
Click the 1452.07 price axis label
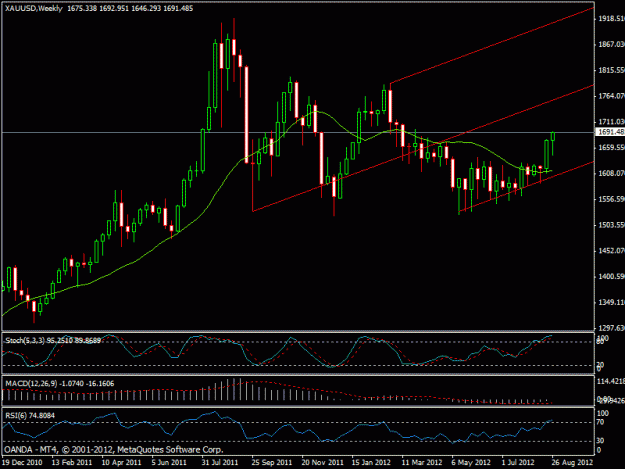point(611,251)
